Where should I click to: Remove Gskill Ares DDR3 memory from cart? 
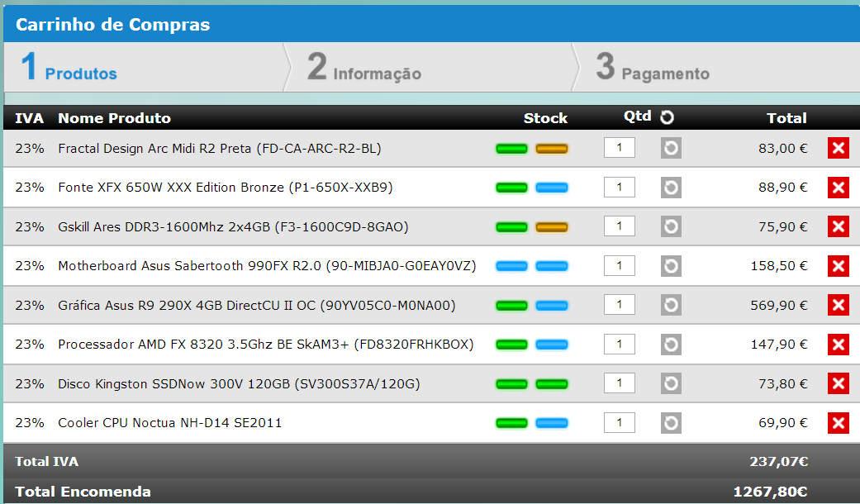tap(838, 226)
